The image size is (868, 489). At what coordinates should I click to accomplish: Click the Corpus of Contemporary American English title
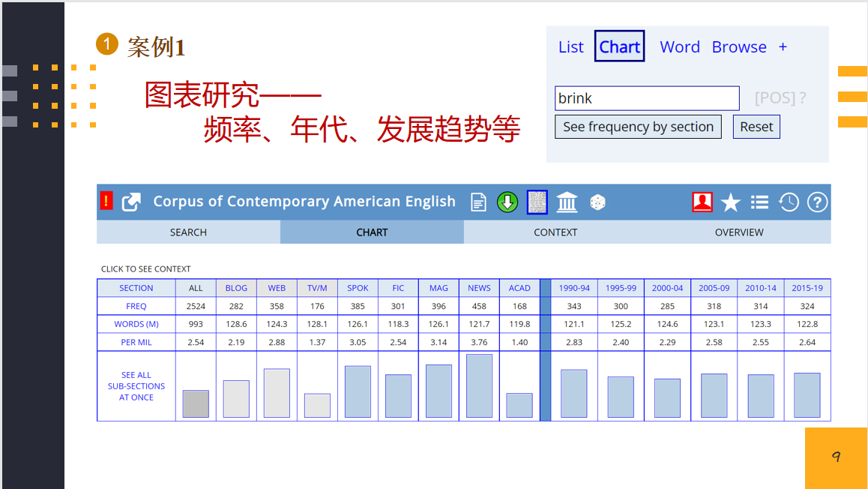tap(304, 201)
